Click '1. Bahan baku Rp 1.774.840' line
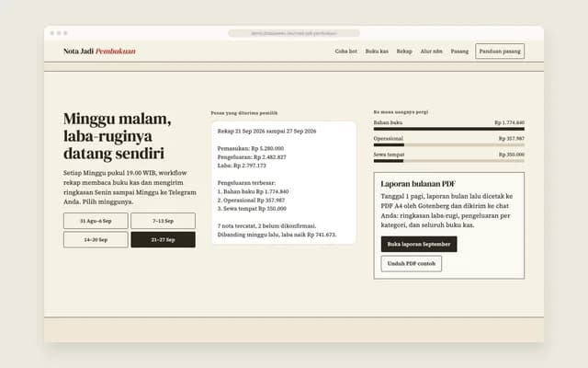This screenshot has width=588, height=368. (254, 191)
